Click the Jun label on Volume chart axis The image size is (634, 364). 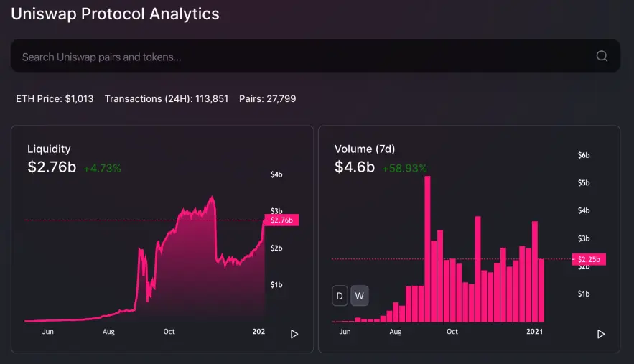pos(345,331)
